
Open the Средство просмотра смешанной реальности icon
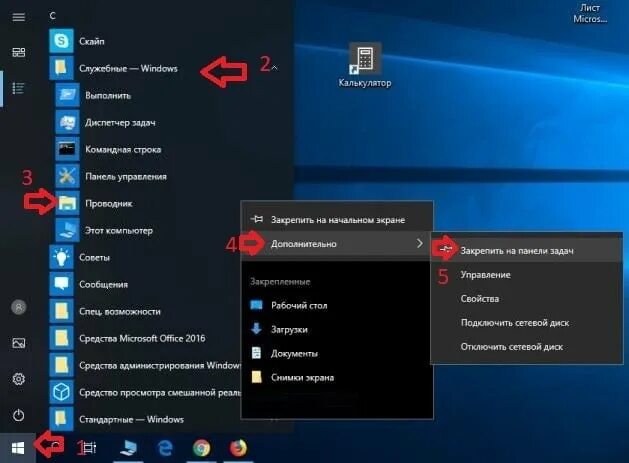pyautogui.click(x=61, y=392)
